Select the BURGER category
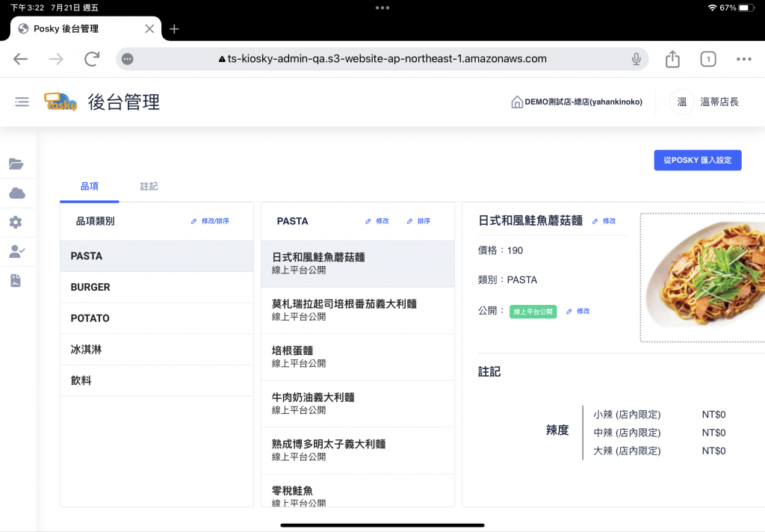 point(157,287)
